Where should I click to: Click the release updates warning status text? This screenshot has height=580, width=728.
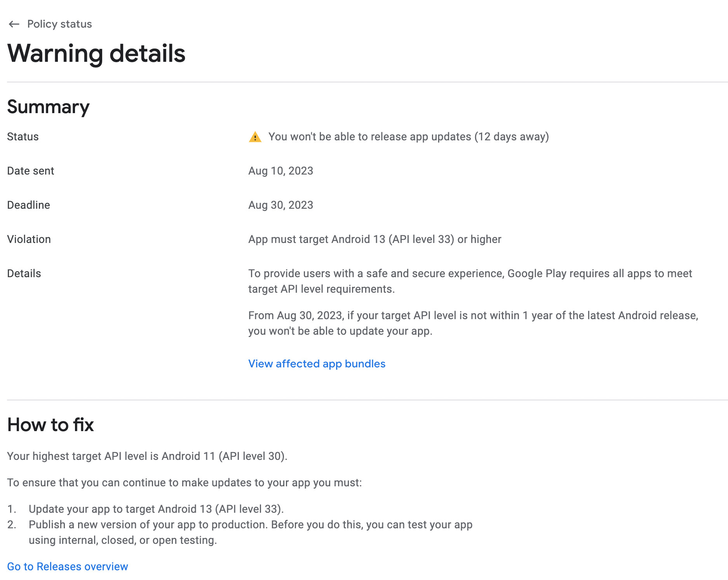(x=408, y=137)
